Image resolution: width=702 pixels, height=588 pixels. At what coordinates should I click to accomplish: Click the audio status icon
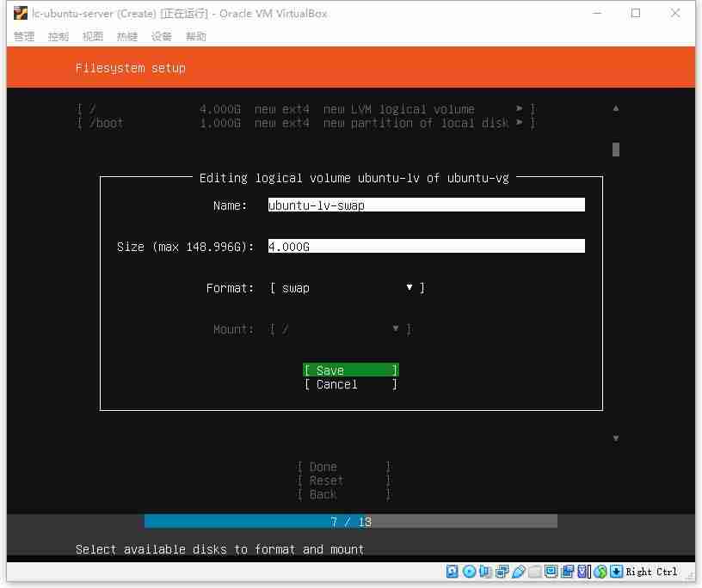click(485, 572)
